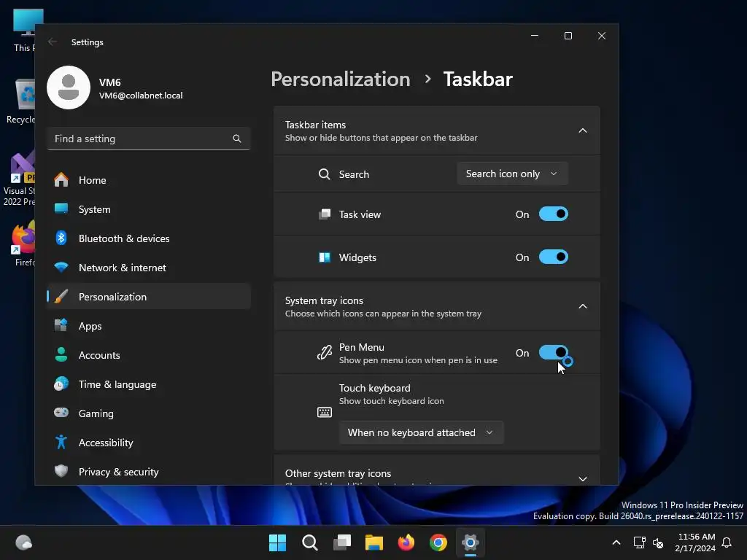This screenshot has height=560, width=747.
Task: Click the Task view icon in settings row
Action: [x=325, y=214]
